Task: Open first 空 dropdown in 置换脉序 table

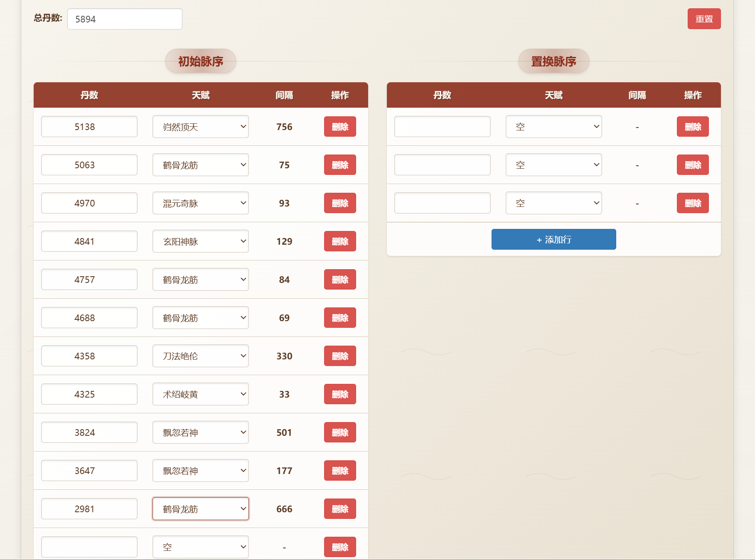Action: (x=553, y=127)
